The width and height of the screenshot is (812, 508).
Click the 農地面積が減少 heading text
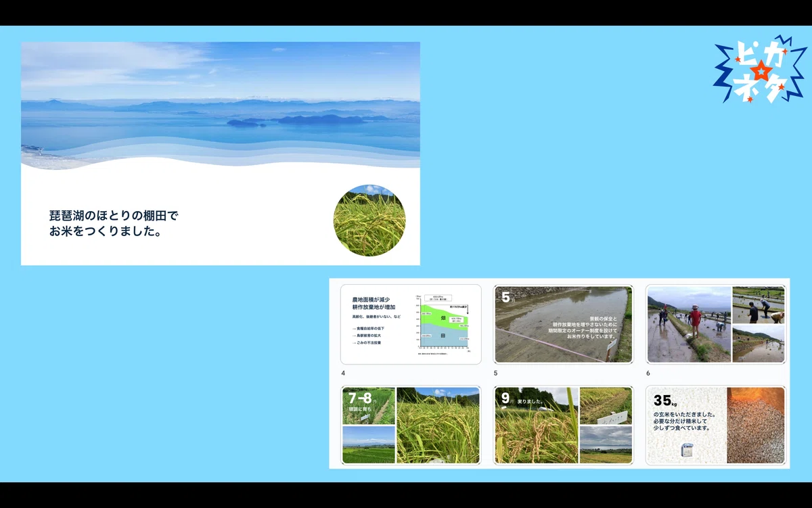click(374, 303)
